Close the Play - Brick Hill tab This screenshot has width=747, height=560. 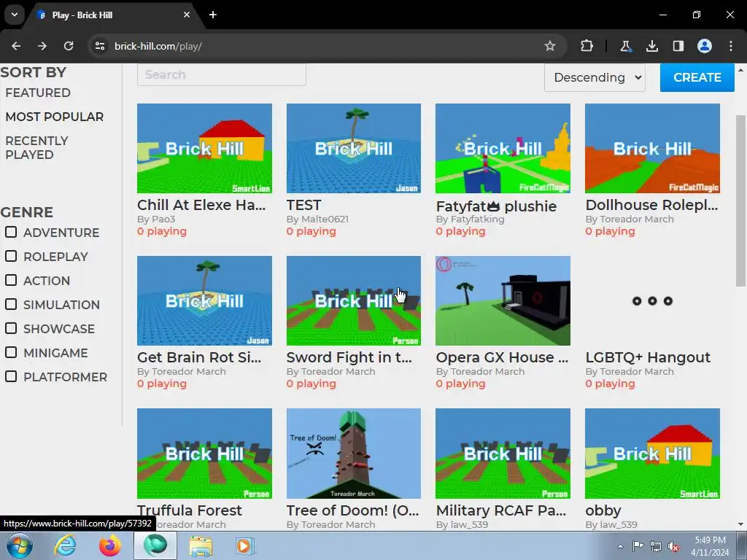pyautogui.click(x=187, y=15)
